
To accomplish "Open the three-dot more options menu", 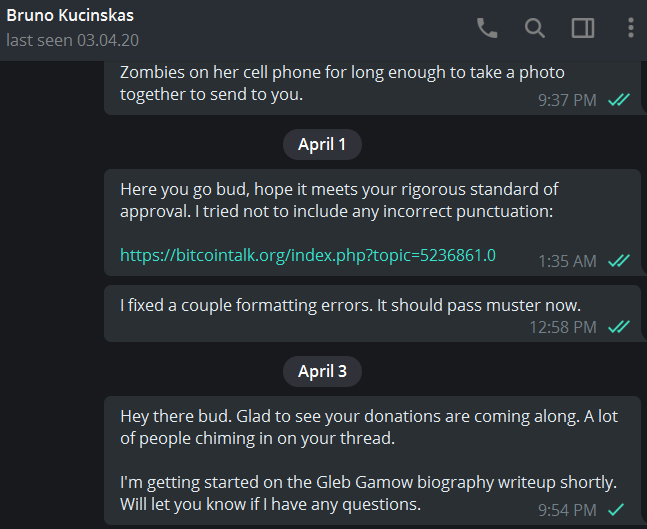I will (630, 28).
